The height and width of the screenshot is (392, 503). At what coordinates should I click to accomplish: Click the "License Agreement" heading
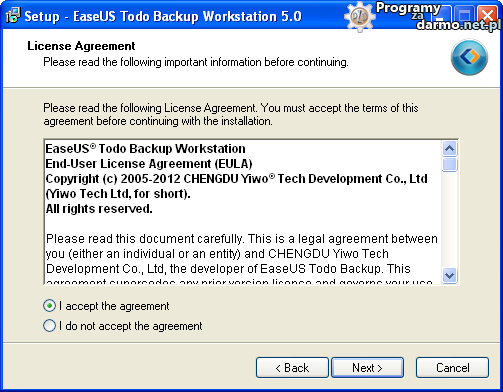click(81, 46)
